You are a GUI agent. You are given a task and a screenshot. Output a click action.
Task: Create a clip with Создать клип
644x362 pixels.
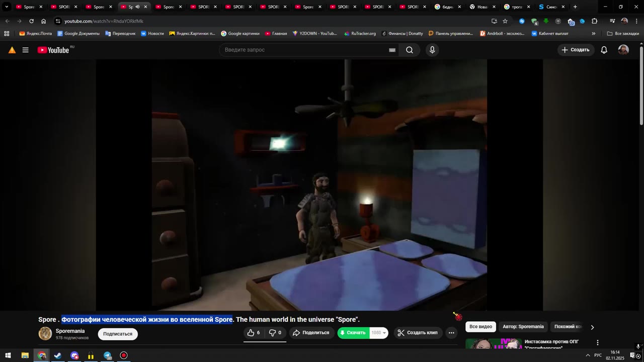coord(417,333)
